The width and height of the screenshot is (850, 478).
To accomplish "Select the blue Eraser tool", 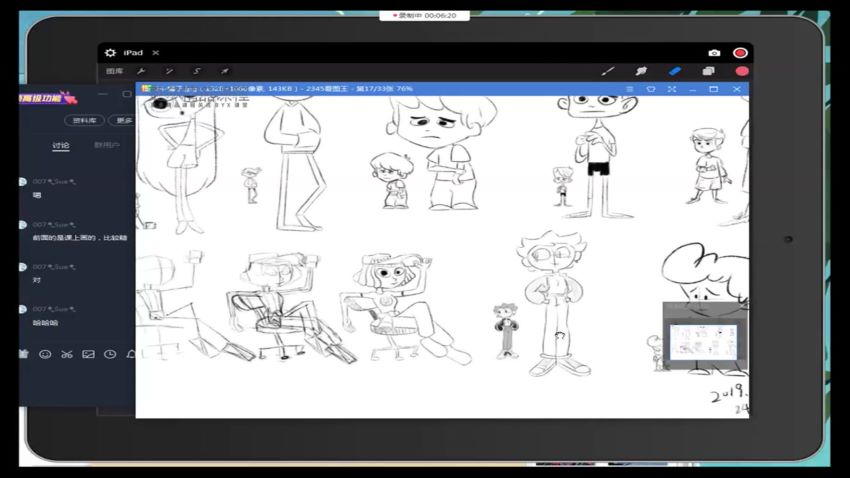I will coord(675,71).
